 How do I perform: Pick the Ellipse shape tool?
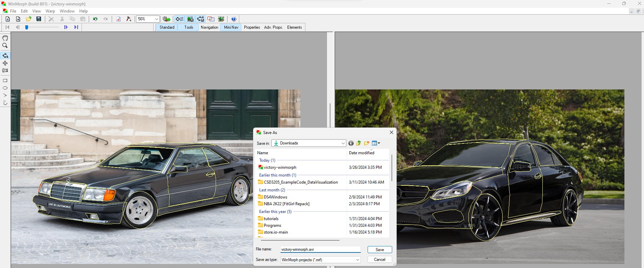pyautogui.click(x=5, y=88)
